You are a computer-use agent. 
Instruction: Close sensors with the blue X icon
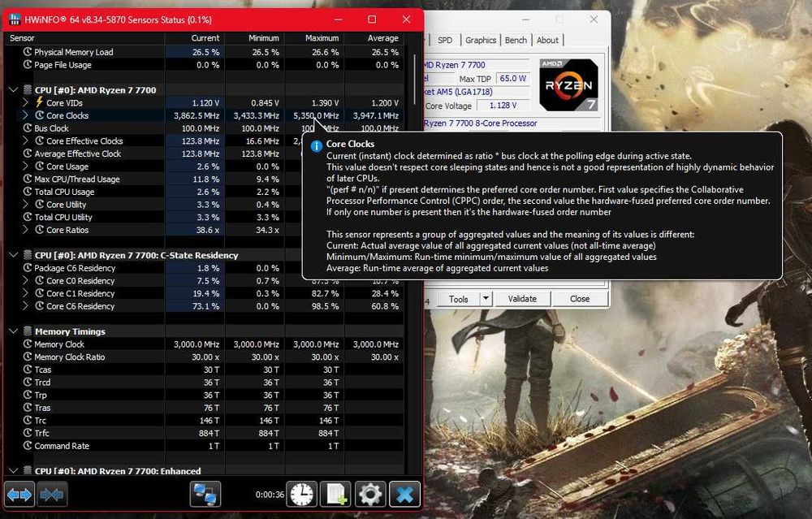(x=404, y=494)
